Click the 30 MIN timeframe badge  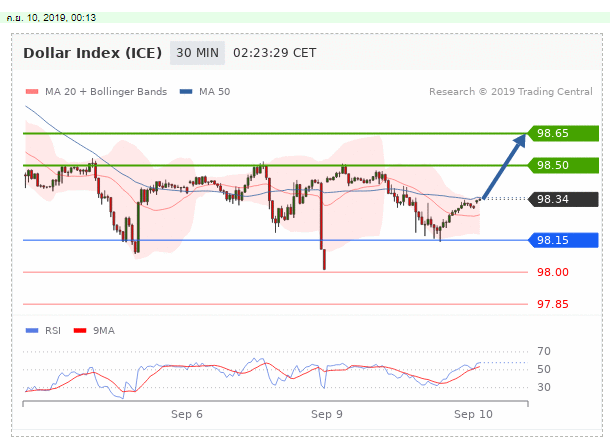[x=197, y=53]
